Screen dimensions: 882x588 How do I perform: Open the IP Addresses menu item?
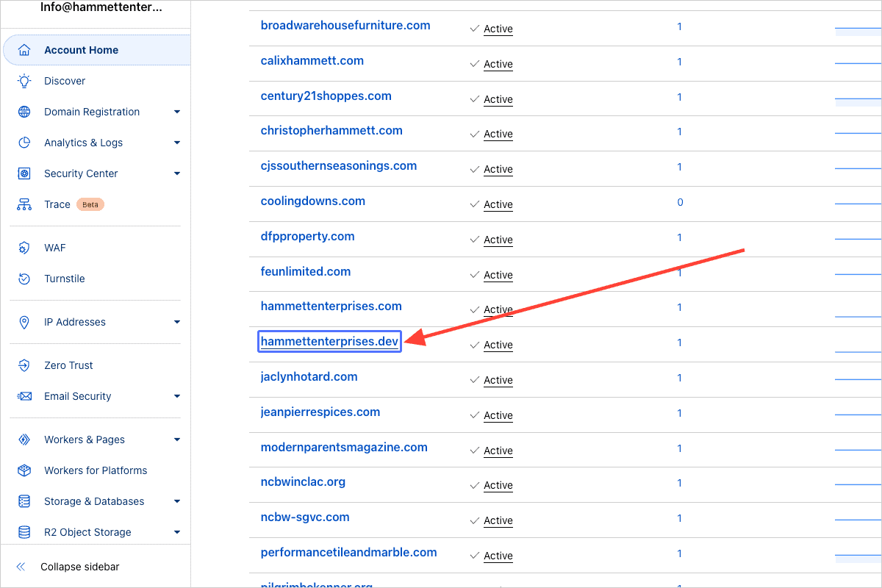click(74, 322)
